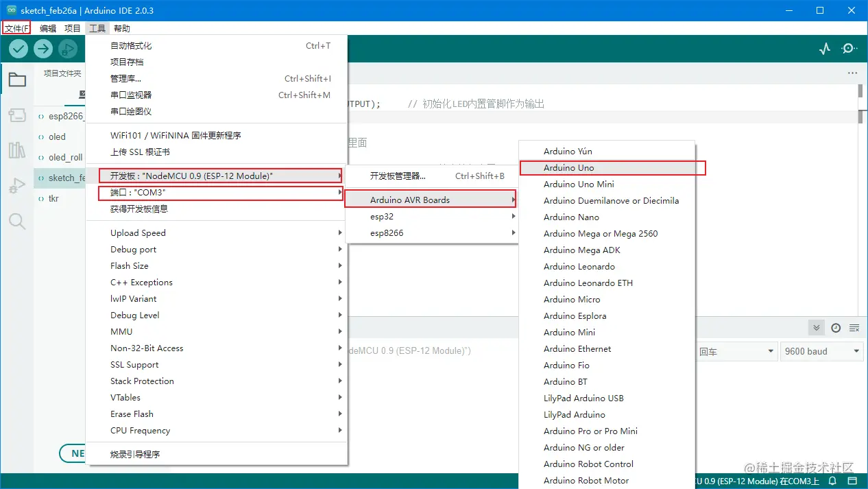
Task: Select 烧录引导程序 entry
Action: (217, 455)
